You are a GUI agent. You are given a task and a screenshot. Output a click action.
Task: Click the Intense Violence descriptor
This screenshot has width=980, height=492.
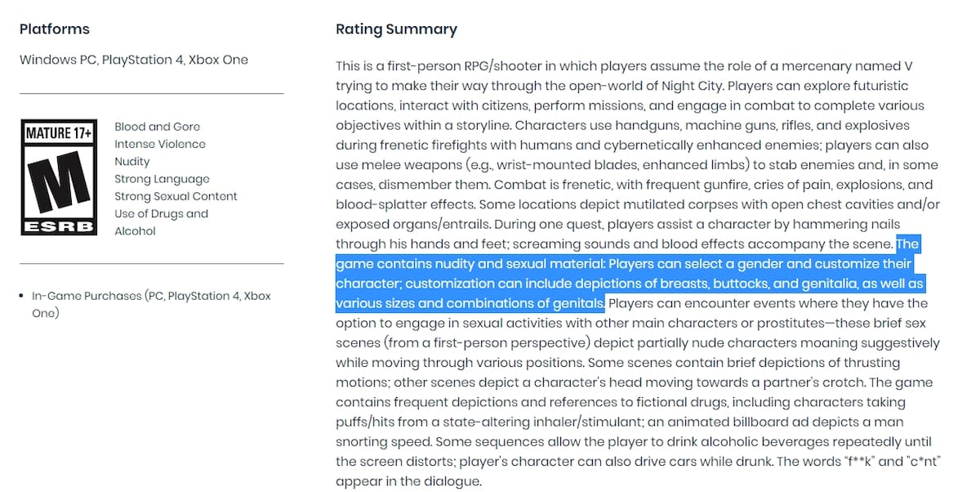coord(160,144)
